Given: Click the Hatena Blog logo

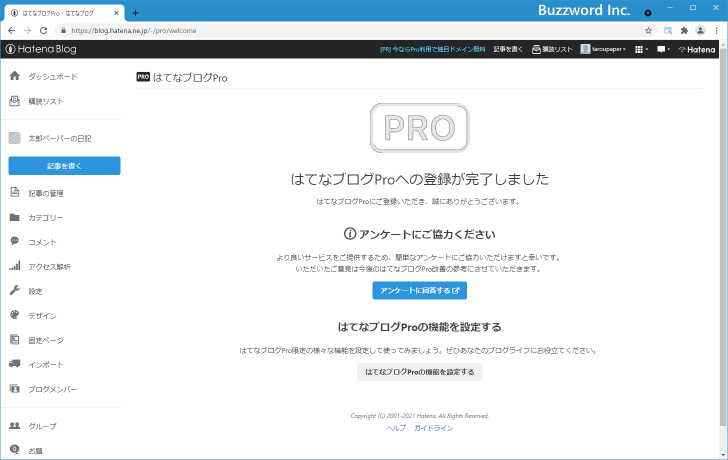Looking at the screenshot, I should click(41, 49).
